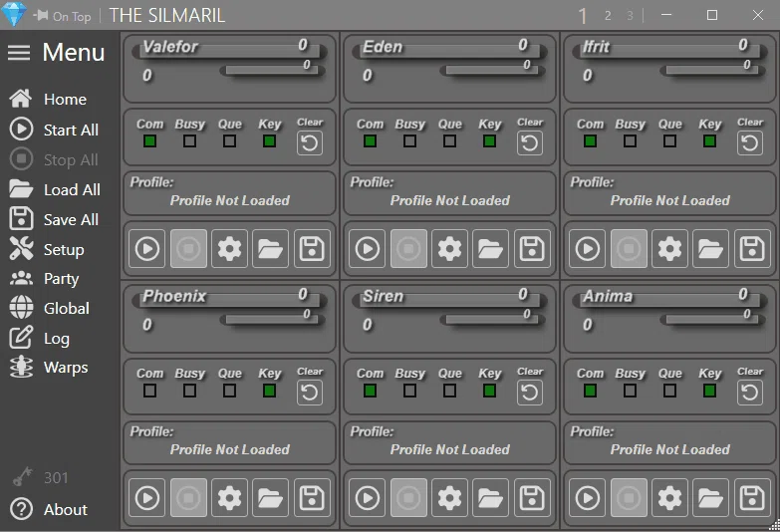Screen dimensions: 780x532
Task: Load profile folder icon in Siren panel
Action: pyautogui.click(x=490, y=498)
